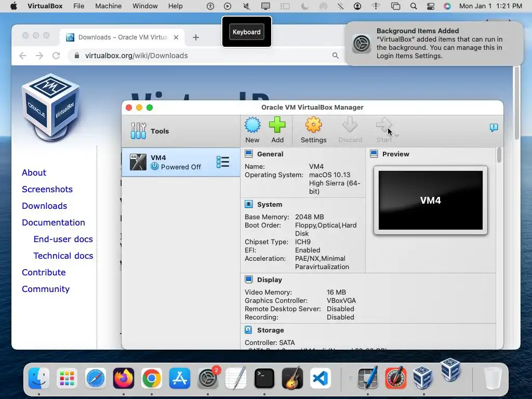Click the Display section header icon

(249, 280)
